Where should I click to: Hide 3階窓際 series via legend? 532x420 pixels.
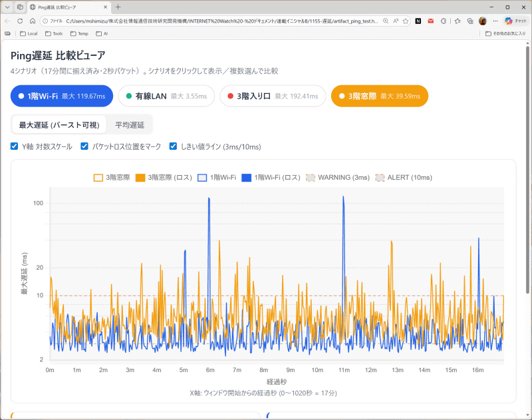(x=112, y=178)
